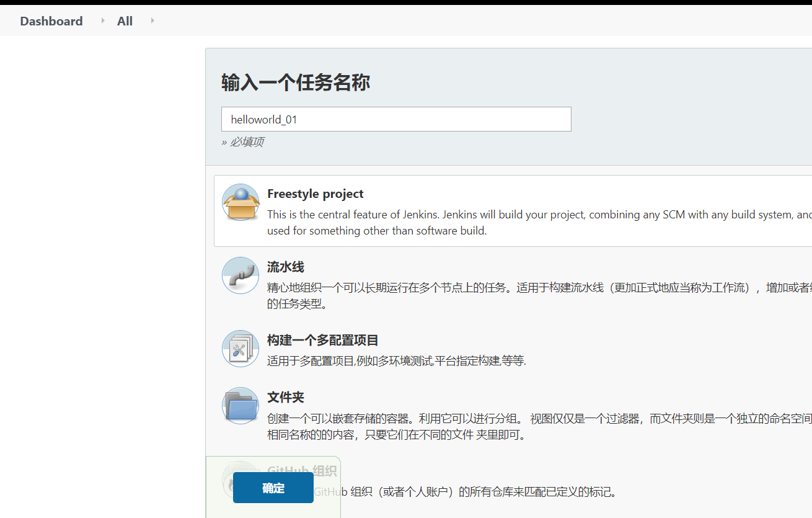Open the All breadcrumb link

[x=125, y=21]
